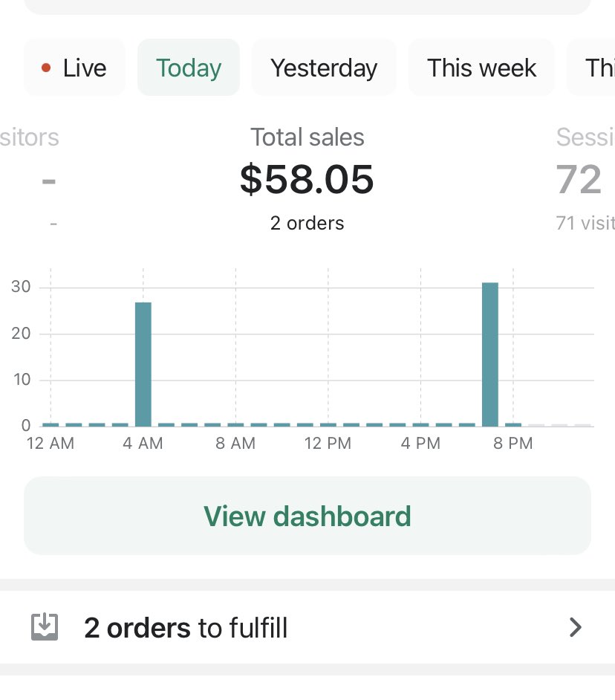This screenshot has height=700, width=615.
Task: Select the Yesterday tab
Action: point(324,68)
